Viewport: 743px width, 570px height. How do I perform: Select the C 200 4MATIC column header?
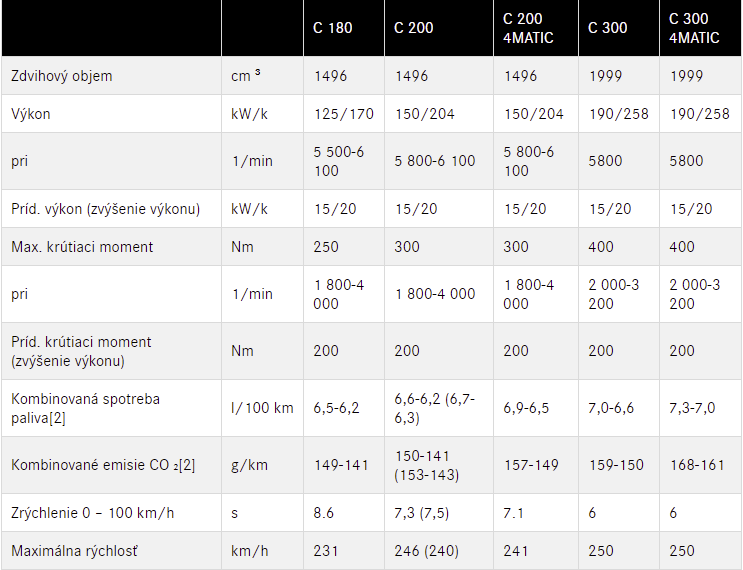(x=528, y=28)
